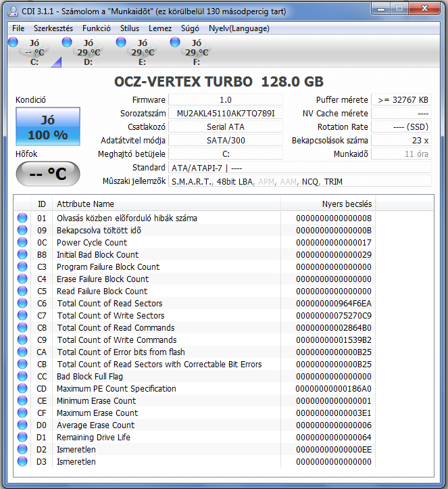Open the File menu

[x=18, y=28]
